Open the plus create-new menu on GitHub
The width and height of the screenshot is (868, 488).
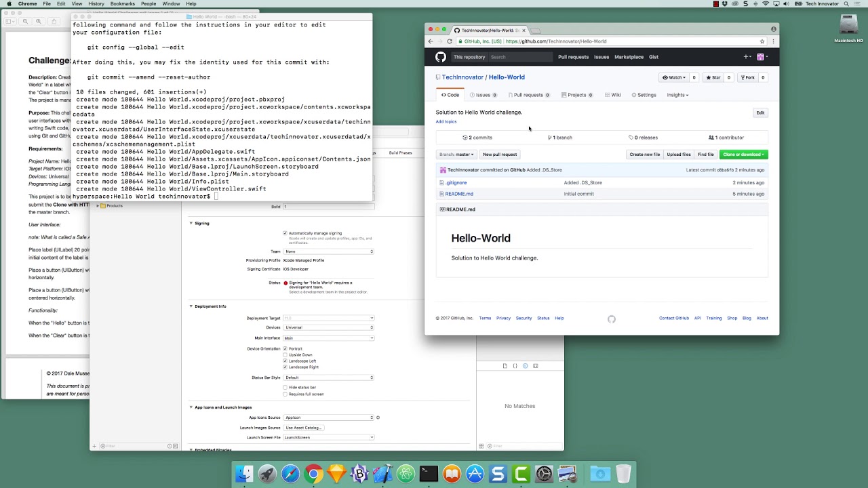747,57
